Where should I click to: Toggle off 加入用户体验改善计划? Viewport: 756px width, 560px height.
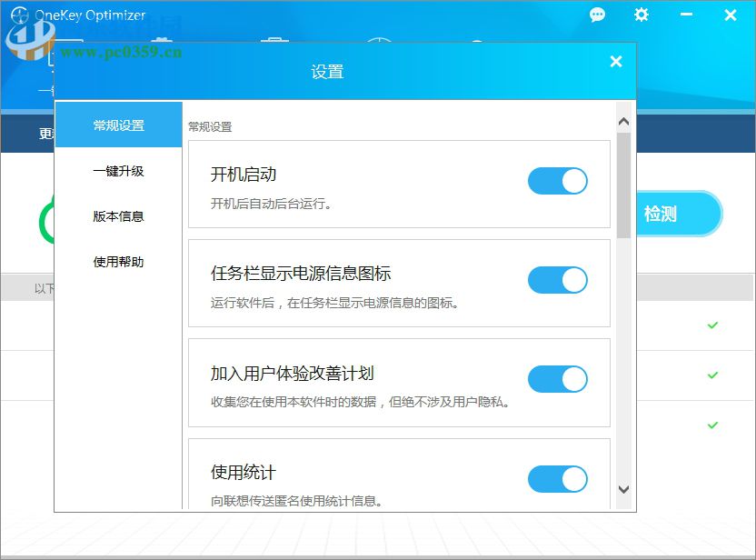557,380
